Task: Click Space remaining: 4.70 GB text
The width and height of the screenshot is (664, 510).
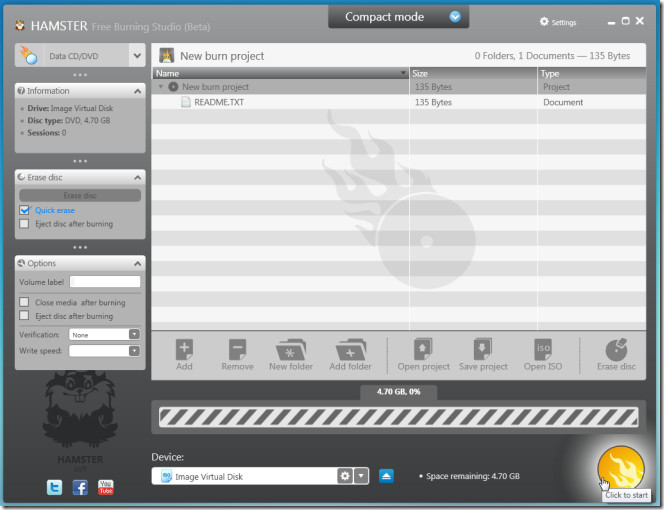Action: (x=473, y=476)
